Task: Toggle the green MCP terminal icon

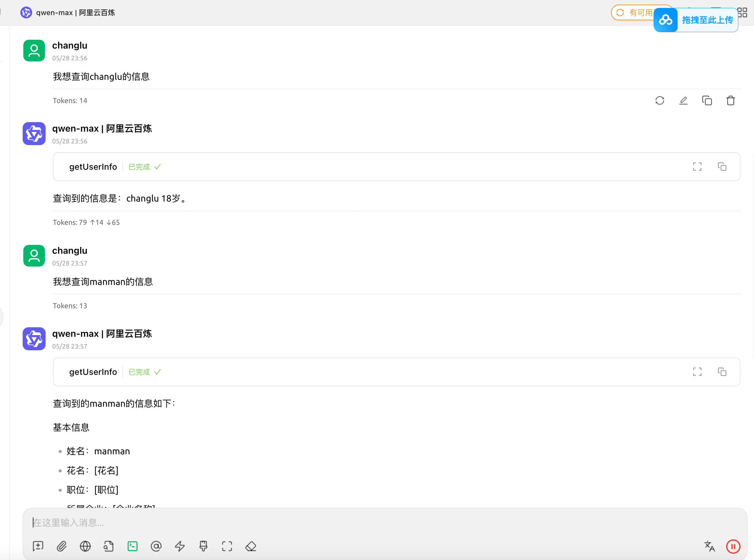Action: click(x=133, y=546)
